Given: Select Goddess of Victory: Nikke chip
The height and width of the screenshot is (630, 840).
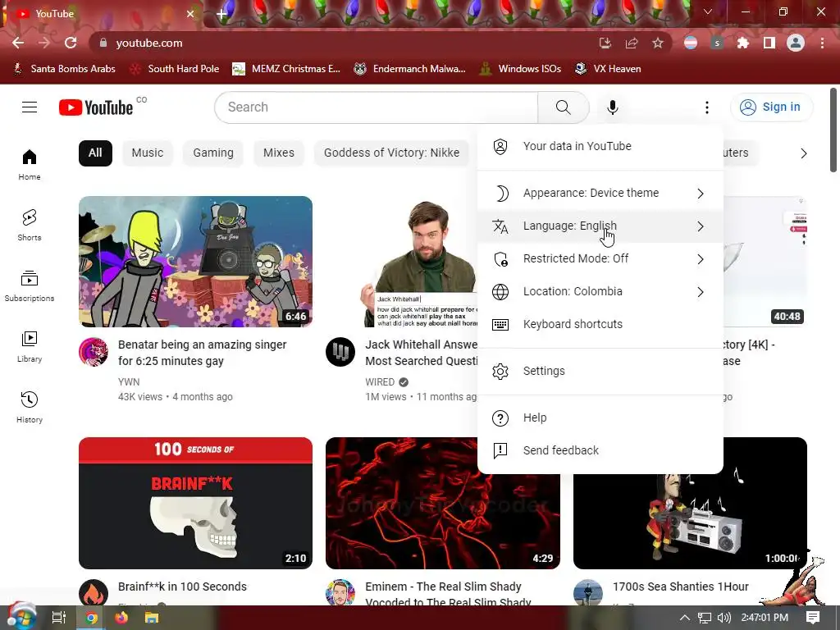Looking at the screenshot, I should 391,153.
